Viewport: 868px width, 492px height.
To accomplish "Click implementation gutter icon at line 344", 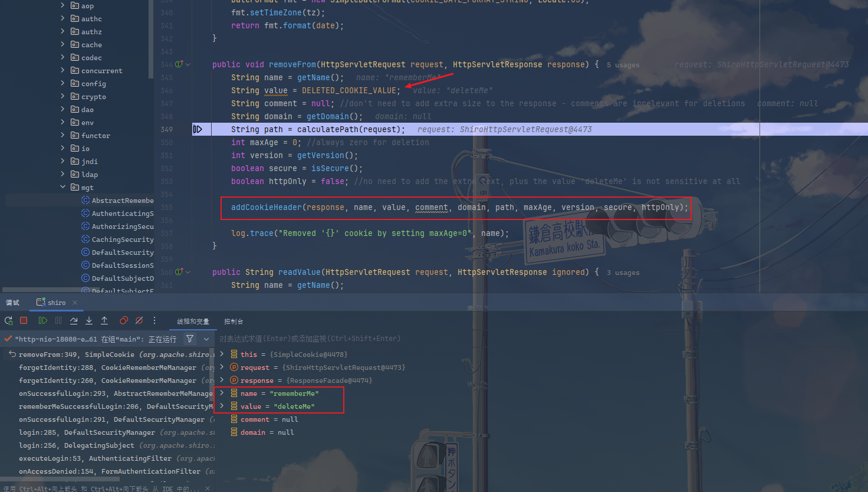I will pyautogui.click(x=179, y=64).
